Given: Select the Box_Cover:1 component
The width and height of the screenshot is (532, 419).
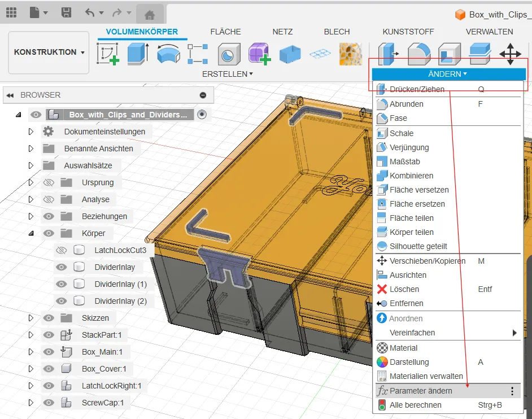Looking at the screenshot, I should point(104,369).
